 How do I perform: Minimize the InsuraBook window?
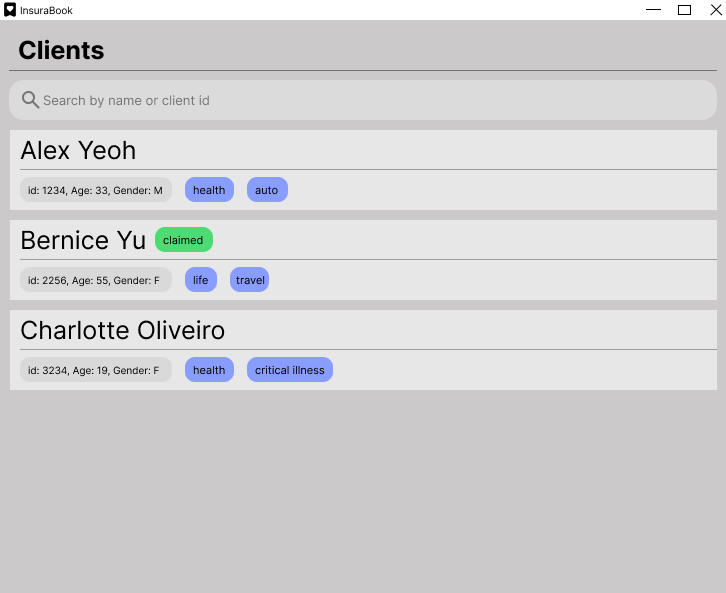click(x=654, y=10)
